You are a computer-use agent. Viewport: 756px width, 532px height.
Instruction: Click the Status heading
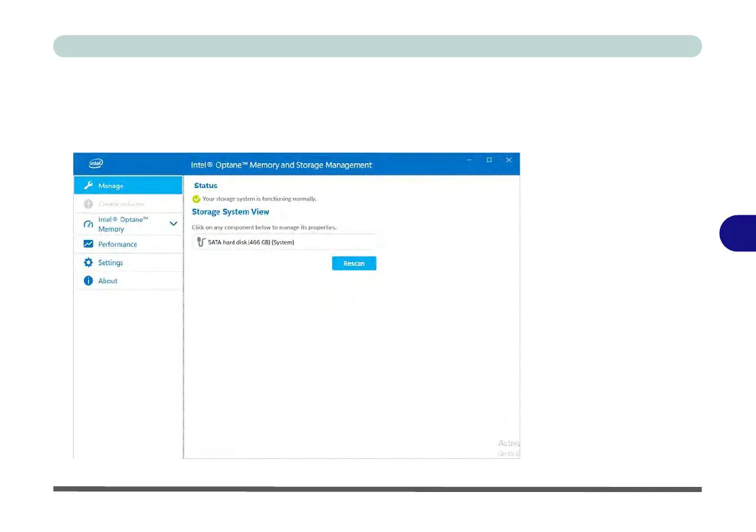pyautogui.click(x=205, y=185)
